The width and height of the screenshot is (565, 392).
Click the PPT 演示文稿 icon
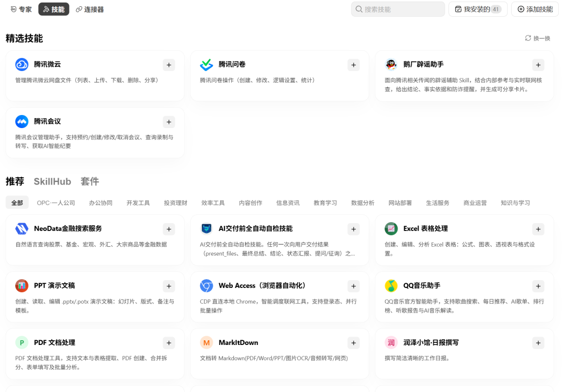[21, 286]
